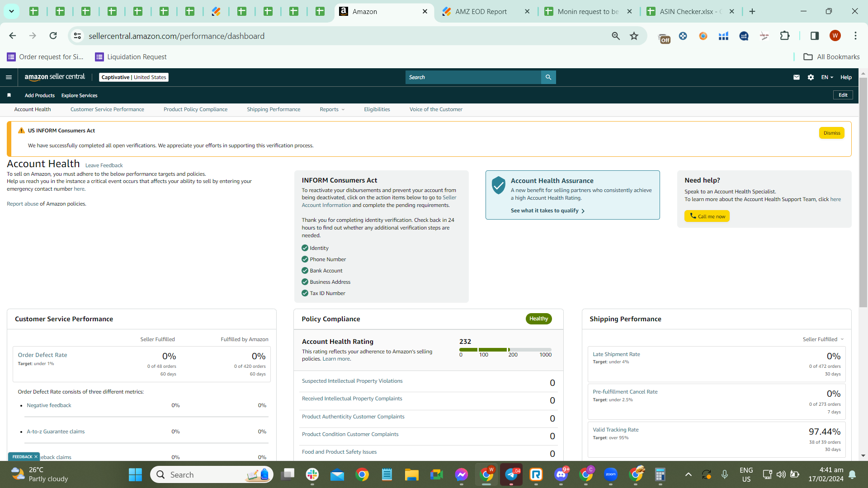Viewport: 868px width, 488px height.
Task: Switch to the ASIN Checker.xlsx browser tab
Action: (x=691, y=11)
